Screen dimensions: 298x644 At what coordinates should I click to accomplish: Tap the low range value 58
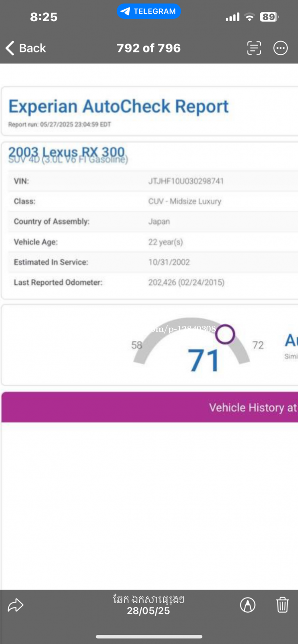(137, 345)
